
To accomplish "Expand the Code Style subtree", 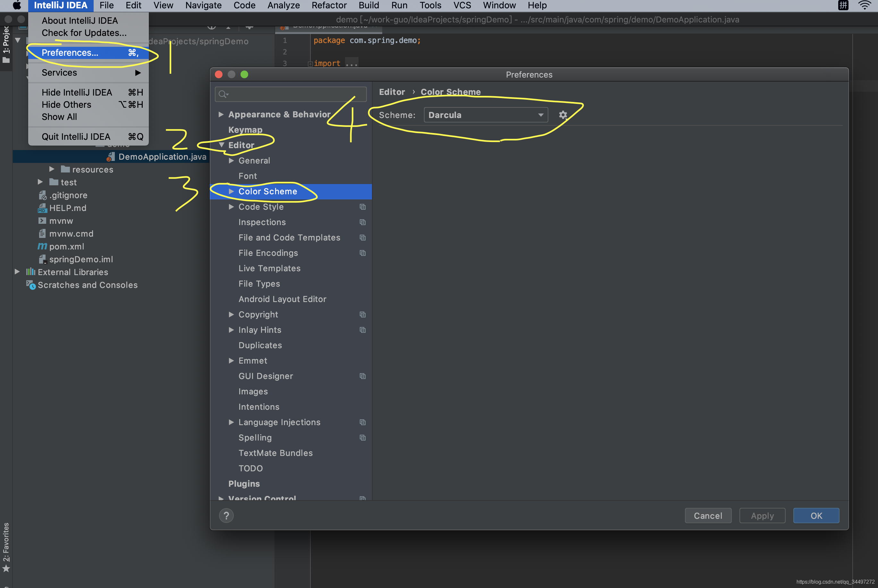I will (231, 206).
